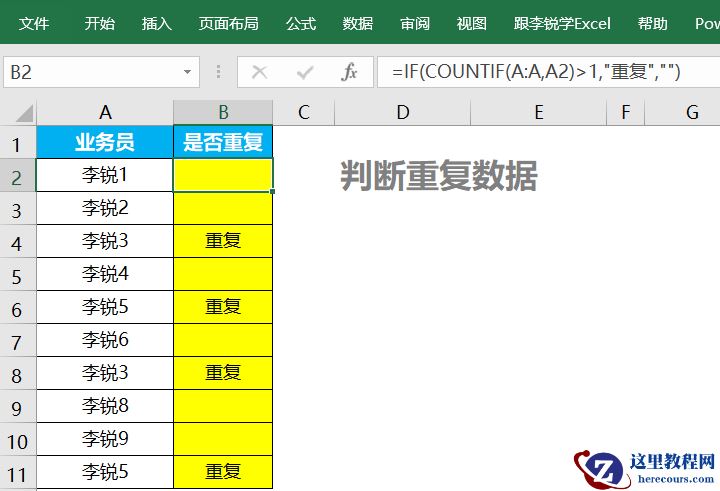Click the 重复 cell in row 6
Image resolution: width=720 pixels, height=491 pixels.
coord(223,307)
